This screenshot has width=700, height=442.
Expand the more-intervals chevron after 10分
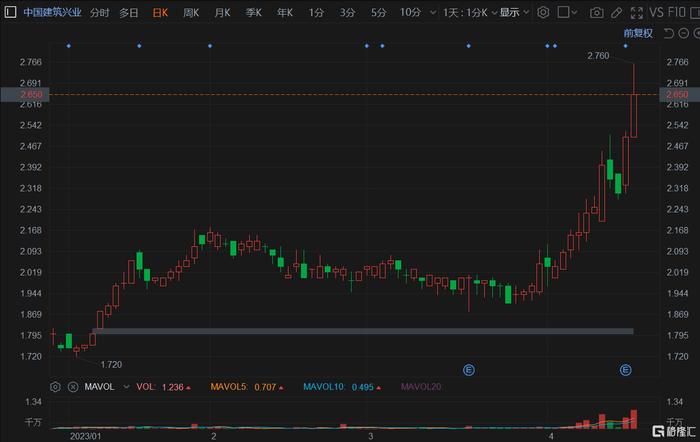click(x=433, y=13)
